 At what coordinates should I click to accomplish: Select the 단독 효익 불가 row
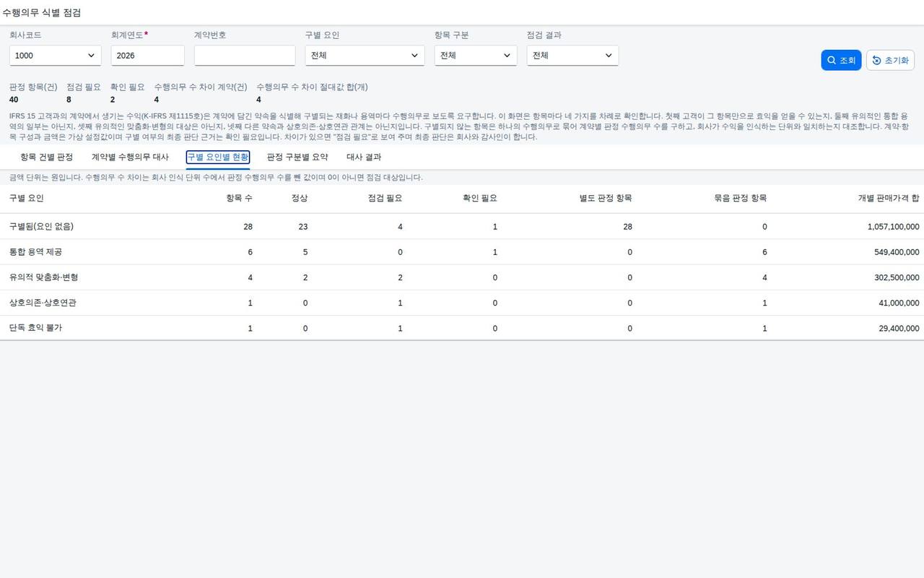pos(462,328)
